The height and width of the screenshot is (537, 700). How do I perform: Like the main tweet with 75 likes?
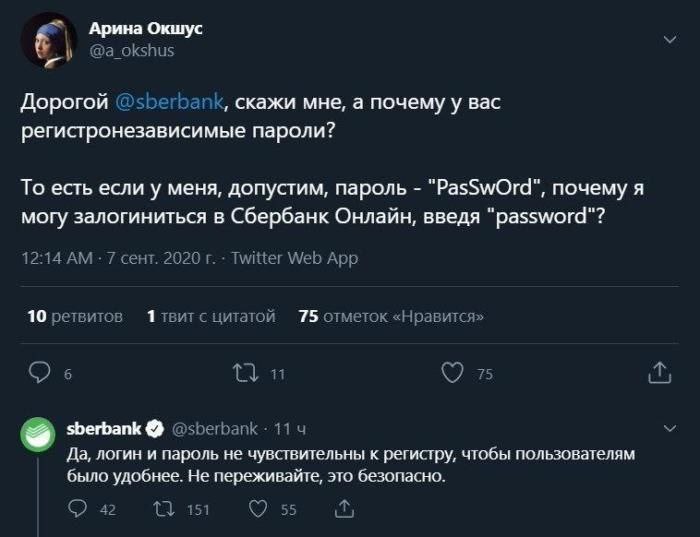coord(452,372)
